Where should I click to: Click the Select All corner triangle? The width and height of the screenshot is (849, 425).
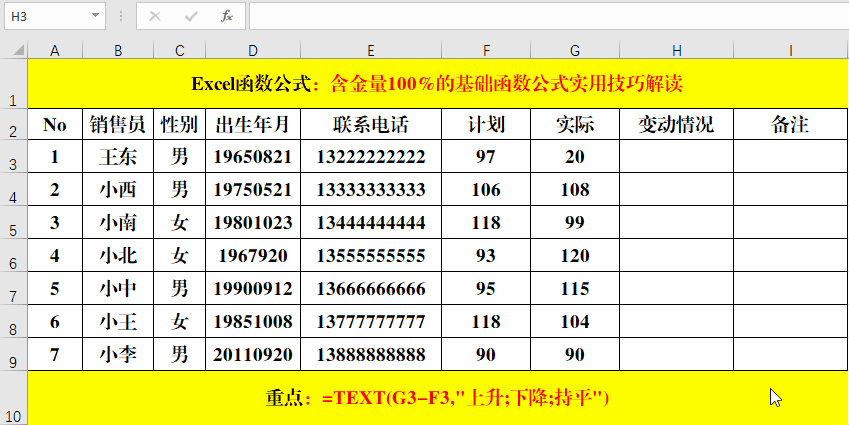pyautogui.click(x=18, y=50)
